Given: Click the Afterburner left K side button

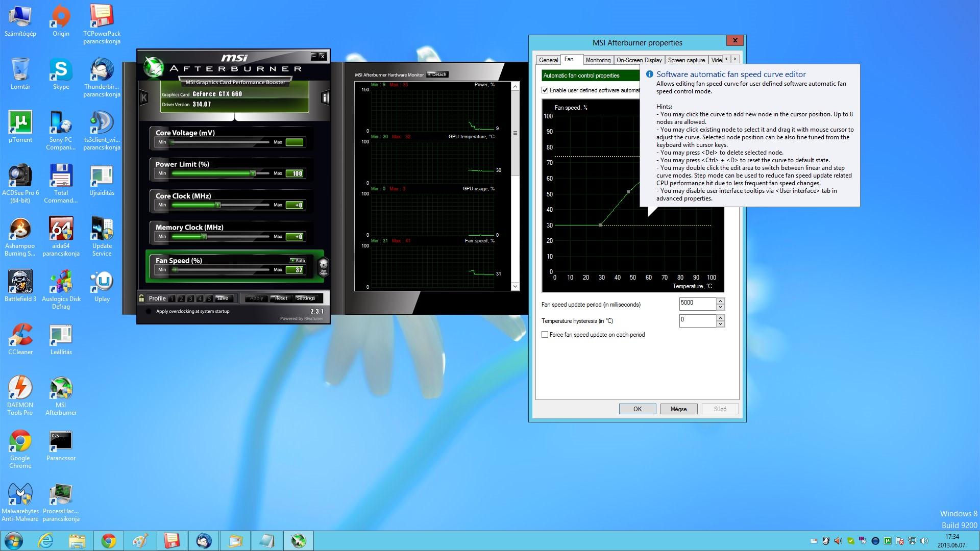Looking at the screenshot, I should pyautogui.click(x=143, y=97).
